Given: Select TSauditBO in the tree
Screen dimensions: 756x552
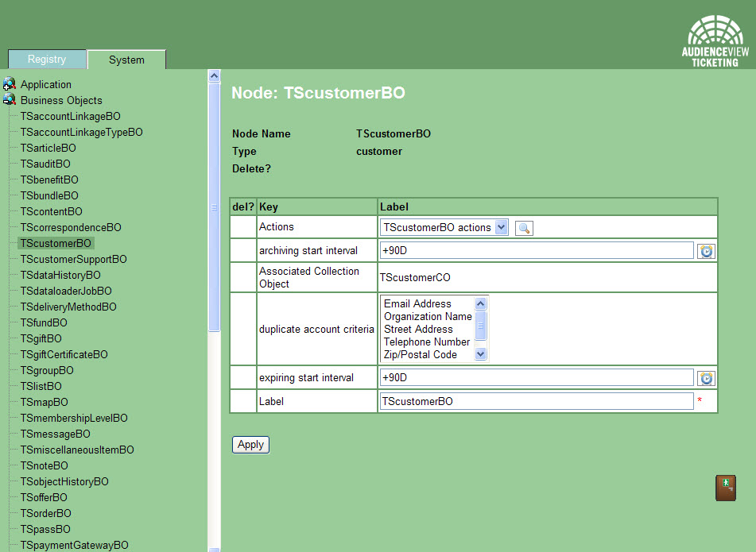Looking at the screenshot, I should tap(45, 164).
